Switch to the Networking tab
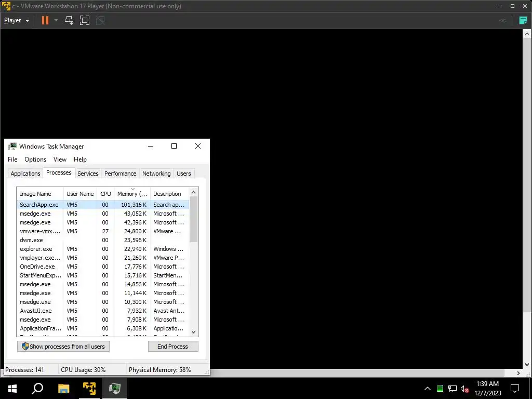The image size is (532, 399). click(x=156, y=174)
